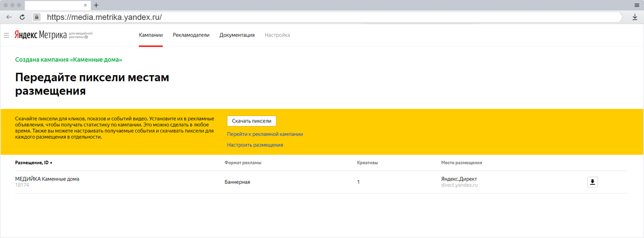
Task: Click the Яндекс.Директ placement cell
Action: [459, 179]
